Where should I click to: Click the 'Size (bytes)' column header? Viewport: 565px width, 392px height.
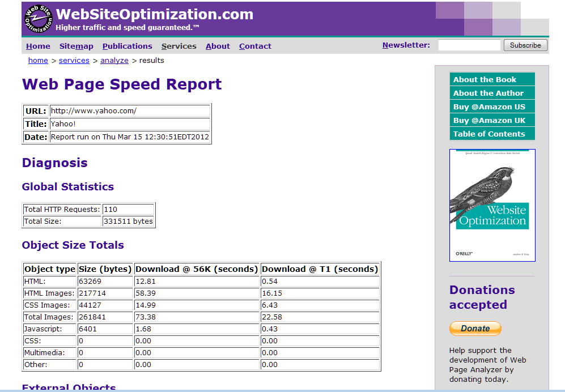(x=105, y=269)
